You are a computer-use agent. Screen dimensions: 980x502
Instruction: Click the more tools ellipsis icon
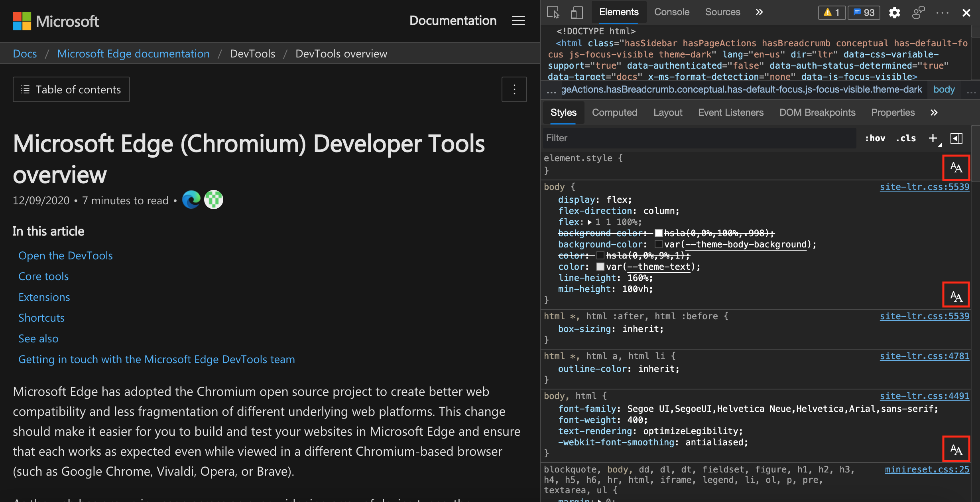pyautogui.click(x=942, y=12)
